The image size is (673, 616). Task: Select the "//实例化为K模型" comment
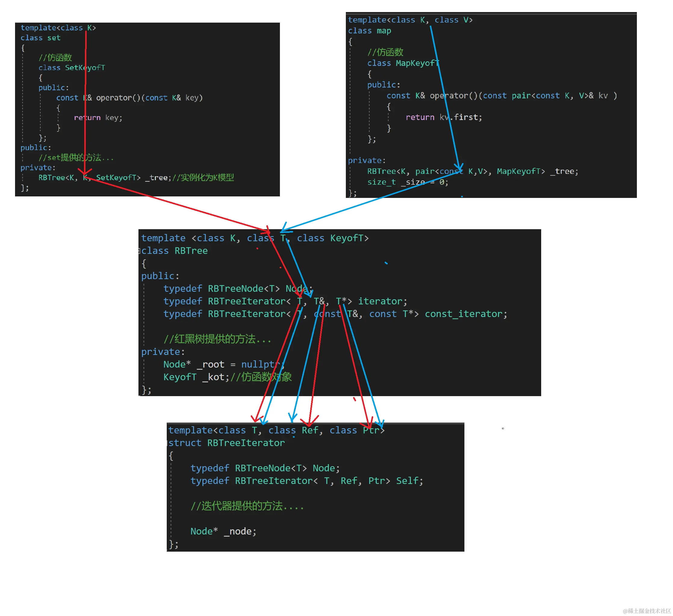point(203,177)
